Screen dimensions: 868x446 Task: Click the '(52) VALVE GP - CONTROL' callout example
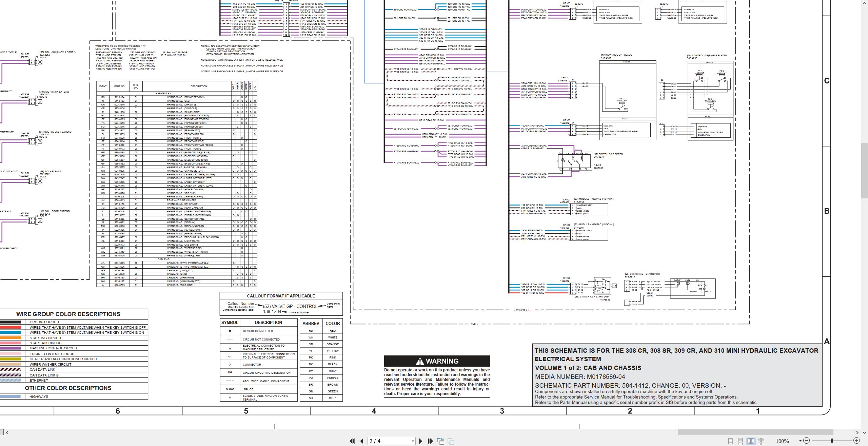point(290,306)
